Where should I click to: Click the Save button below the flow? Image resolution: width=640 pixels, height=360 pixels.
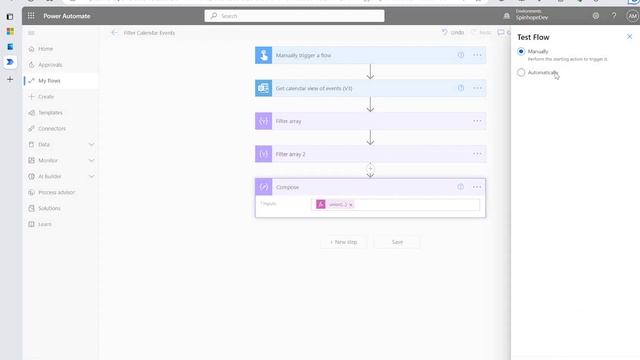[x=397, y=242]
